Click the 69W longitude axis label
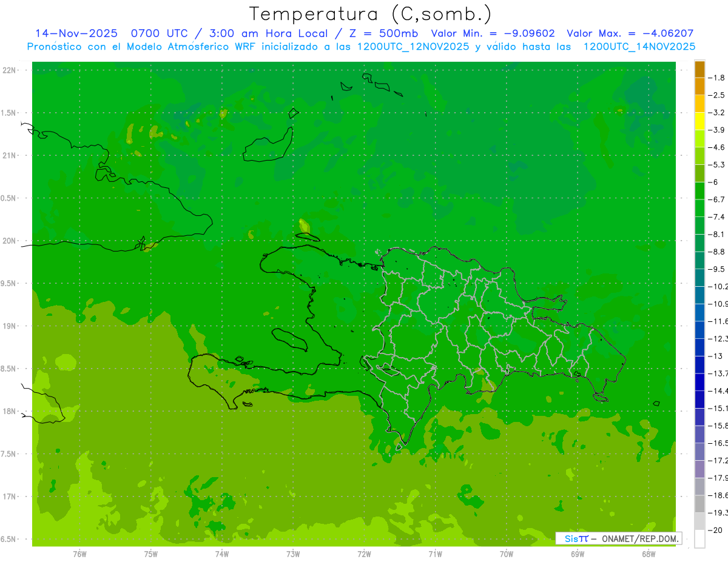 tap(577, 554)
